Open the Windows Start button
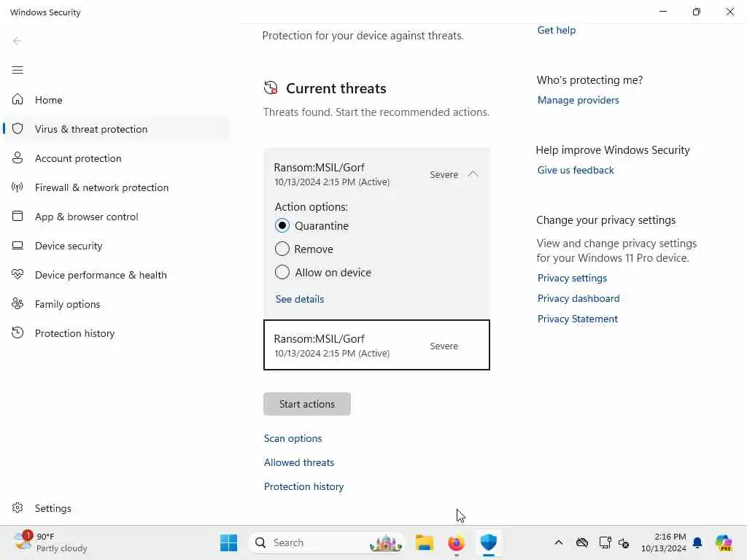The image size is (747, 560). (228, 542)
